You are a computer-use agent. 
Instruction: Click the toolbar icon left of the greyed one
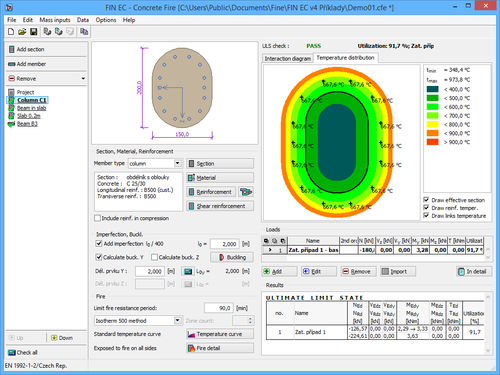59,32
